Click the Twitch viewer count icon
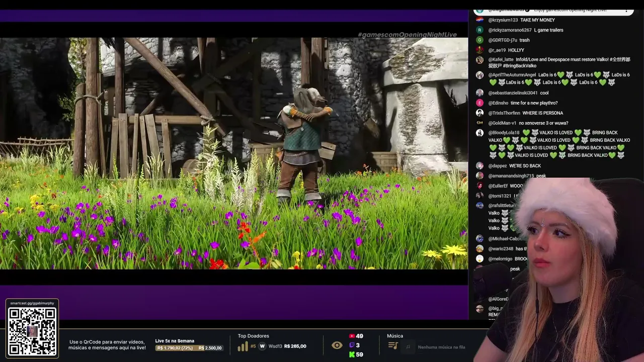644x362 pixels. click(x=352, y=345)
